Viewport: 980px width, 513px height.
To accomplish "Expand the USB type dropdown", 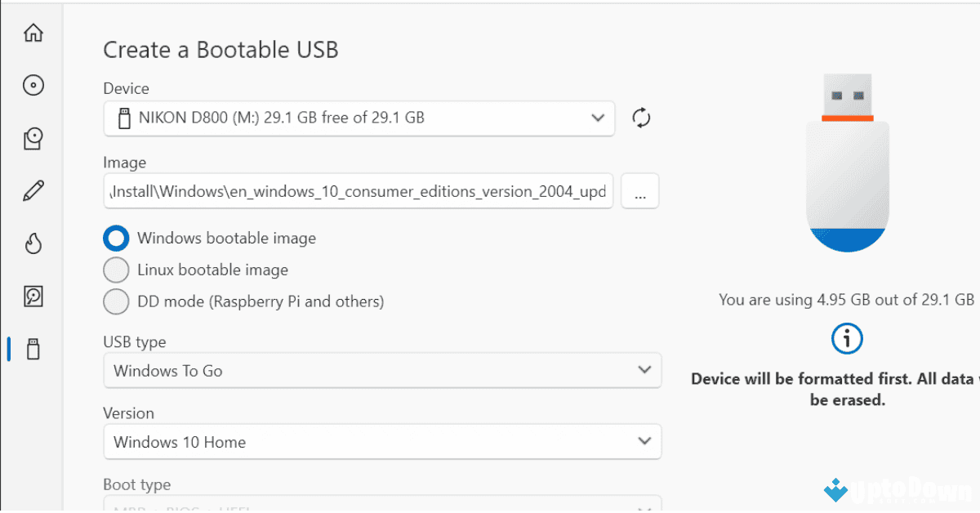I will point(382,370).
